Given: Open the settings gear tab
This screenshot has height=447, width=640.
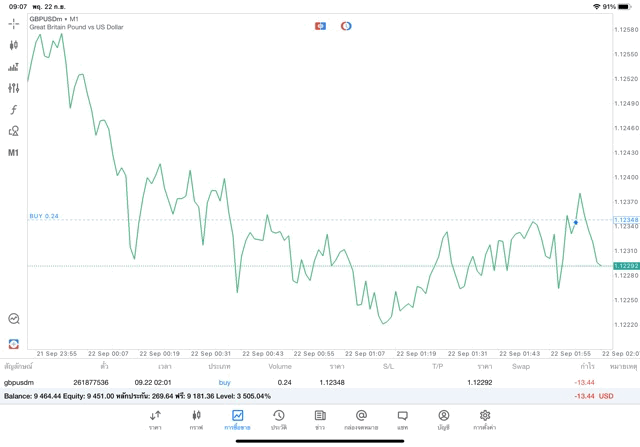Looking at the screenshot, I should point(484,420).
